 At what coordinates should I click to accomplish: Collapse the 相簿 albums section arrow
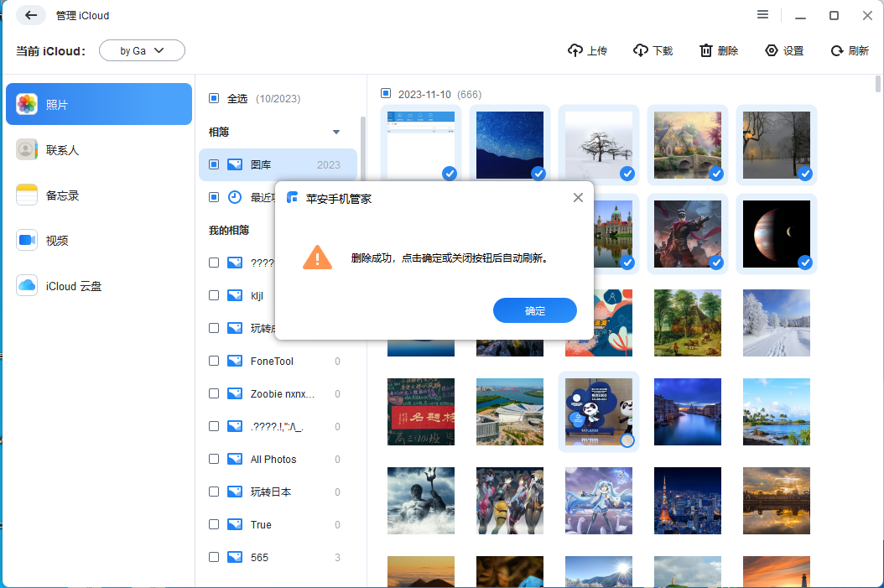click(336, 132)
